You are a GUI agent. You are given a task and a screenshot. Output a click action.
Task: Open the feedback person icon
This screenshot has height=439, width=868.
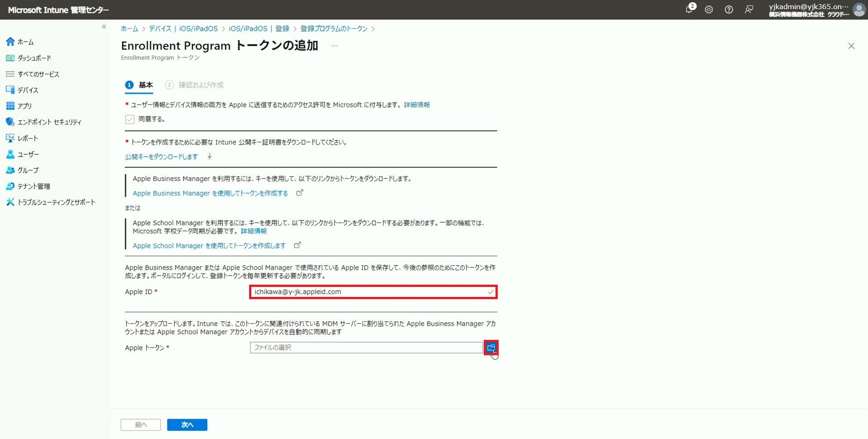749,10
